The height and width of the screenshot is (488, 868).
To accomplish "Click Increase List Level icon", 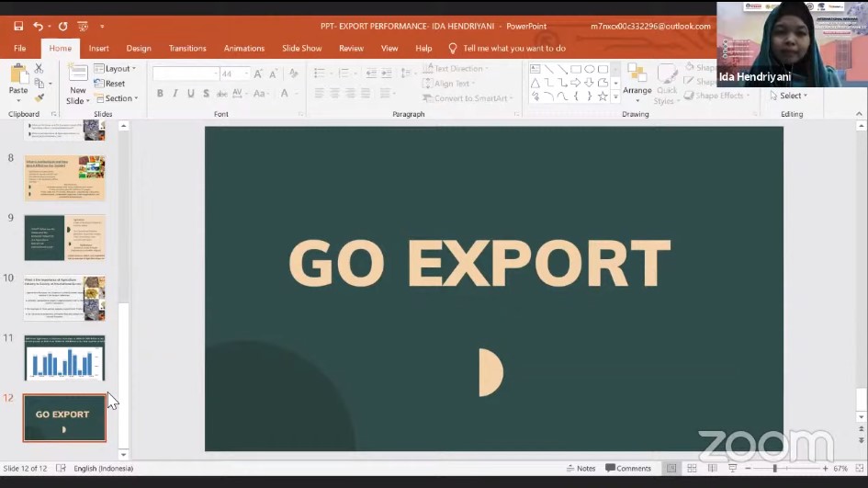I will pos(387,74).
